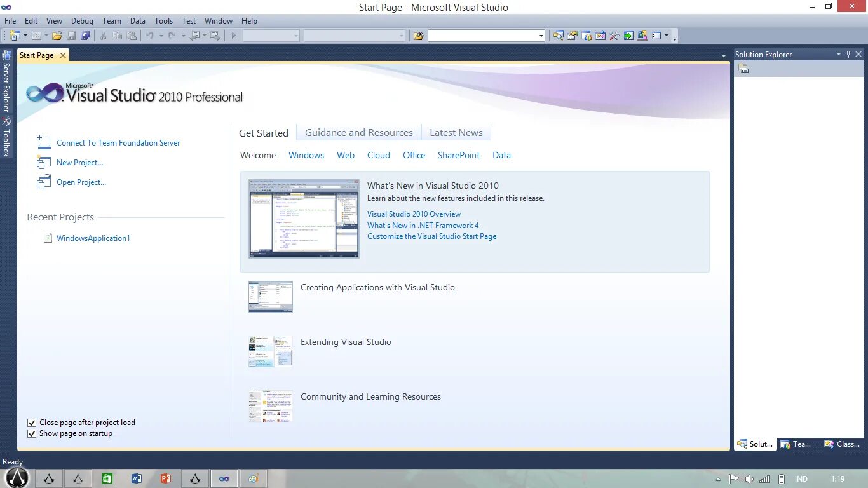
Task: Toggle Close page after project load checkbox
Action: pos(32,423)
